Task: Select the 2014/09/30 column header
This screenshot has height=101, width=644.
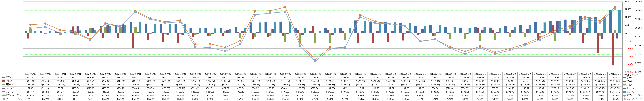Action: [225, 74]
